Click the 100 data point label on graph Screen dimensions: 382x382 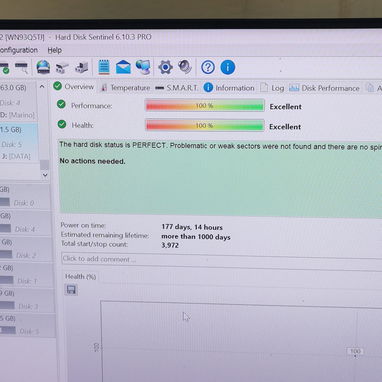355,351
